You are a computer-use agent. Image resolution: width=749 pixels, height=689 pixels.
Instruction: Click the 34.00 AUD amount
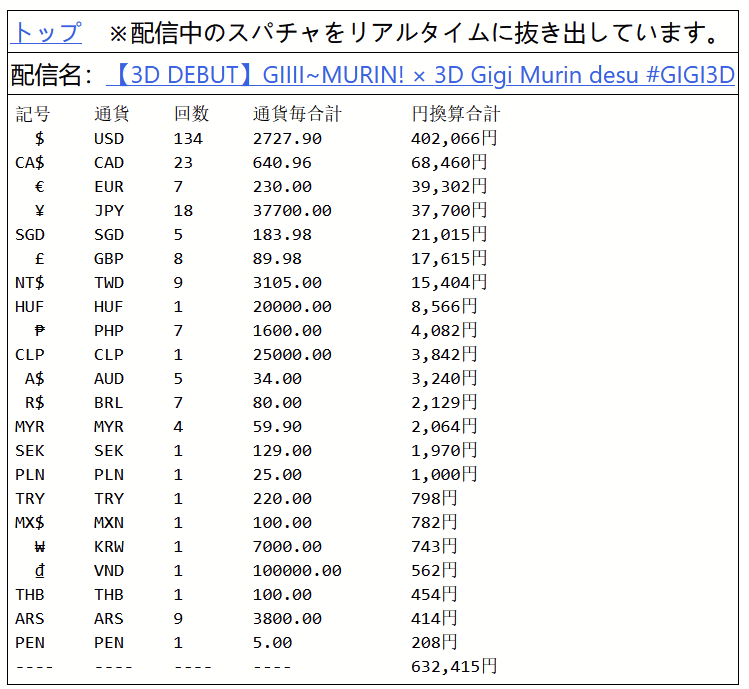pyautogui.click(x=277, y=378)
